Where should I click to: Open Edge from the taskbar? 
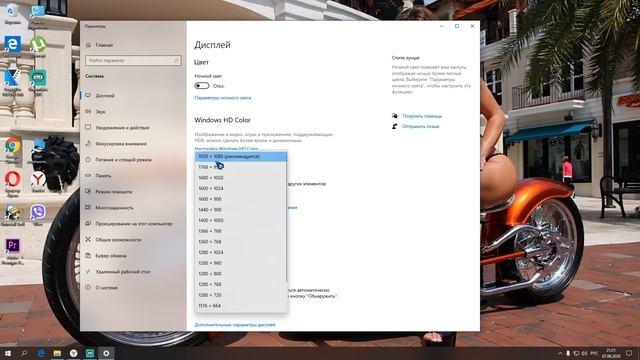coord(41,353)
